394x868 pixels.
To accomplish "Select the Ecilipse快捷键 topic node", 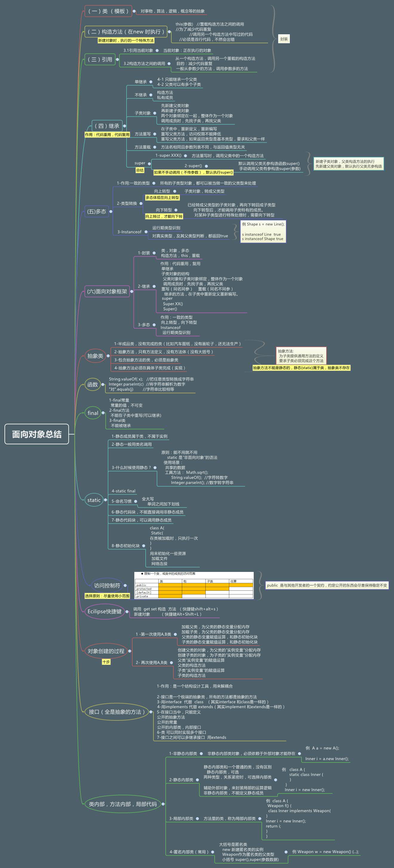I will pyautogui.click(x=104, y=612).
